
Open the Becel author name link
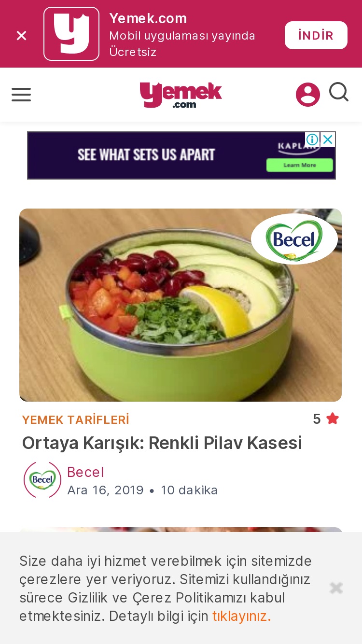[85, 472]
